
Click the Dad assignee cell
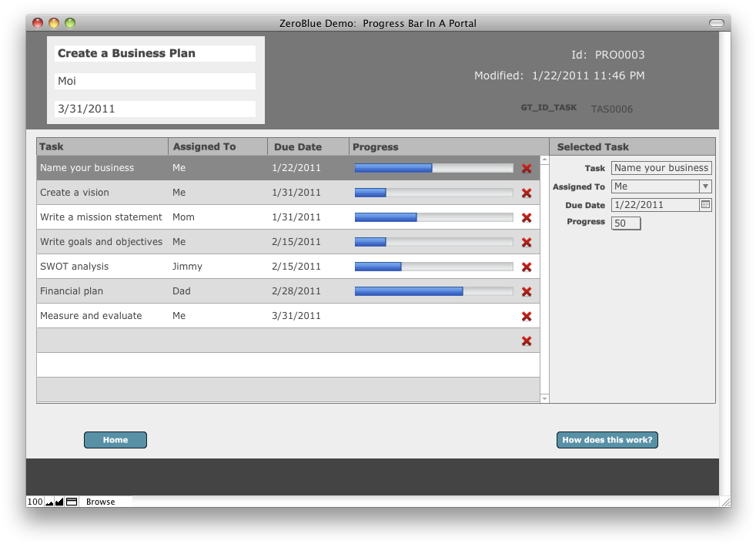(181, 291)
